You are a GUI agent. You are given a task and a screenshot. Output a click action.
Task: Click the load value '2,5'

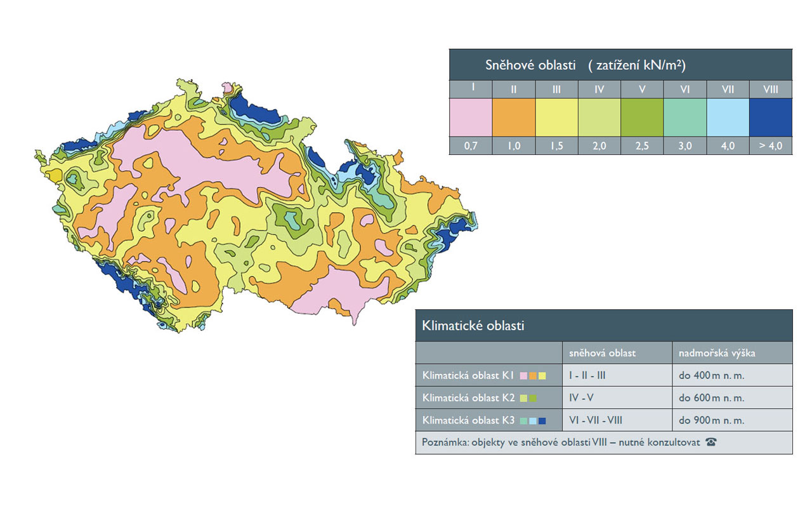click(642, 145)
